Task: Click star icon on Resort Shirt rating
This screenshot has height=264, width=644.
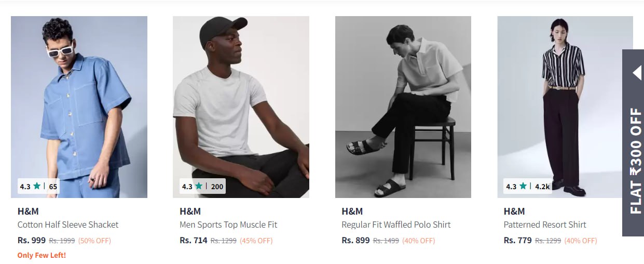Action: coord(523,186)
